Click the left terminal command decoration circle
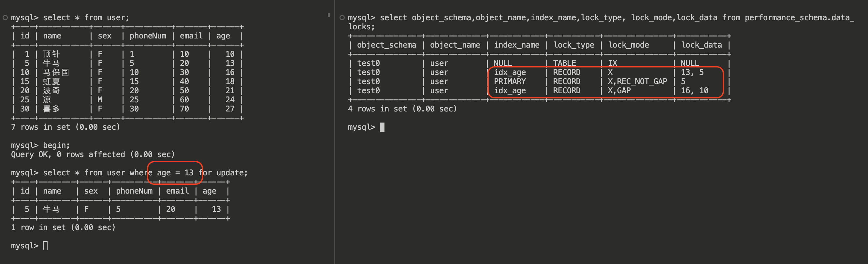868x264 pixels. (x=5, y=18)
